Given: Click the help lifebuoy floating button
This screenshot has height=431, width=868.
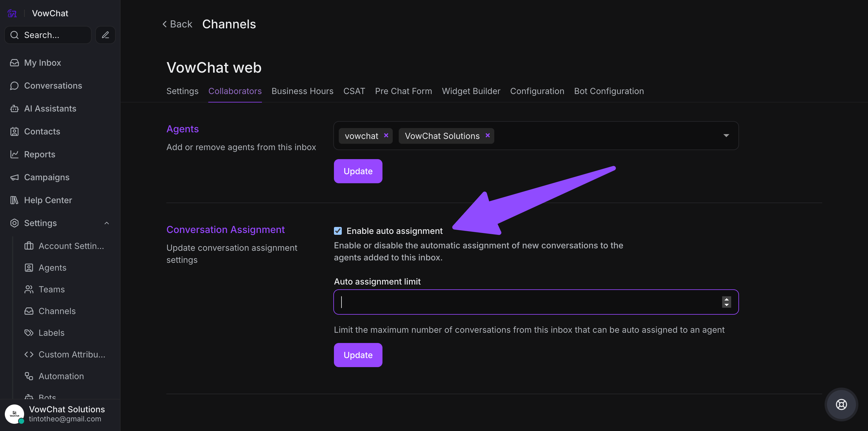Looking at the screenshot, I should pyautogui.click(x=841, y=404).
